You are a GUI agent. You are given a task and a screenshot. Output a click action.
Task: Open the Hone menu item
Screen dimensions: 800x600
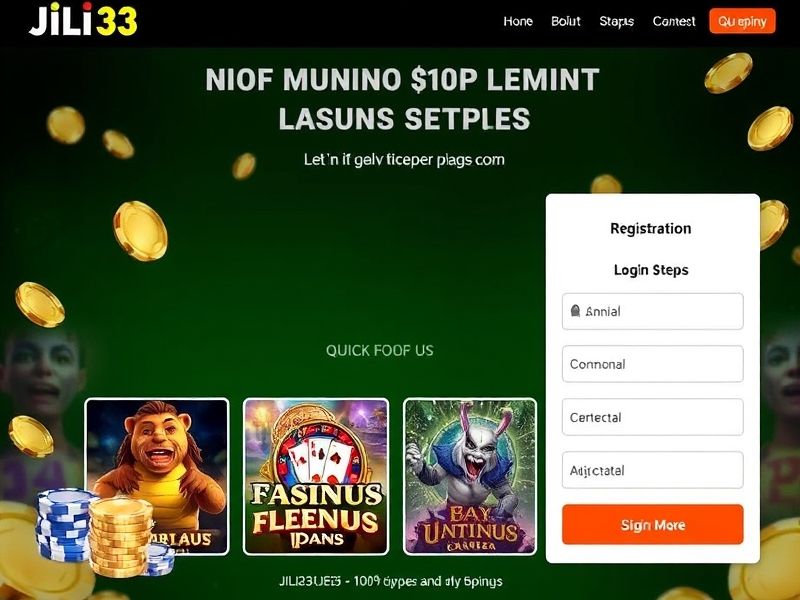[x=518, y=21]
